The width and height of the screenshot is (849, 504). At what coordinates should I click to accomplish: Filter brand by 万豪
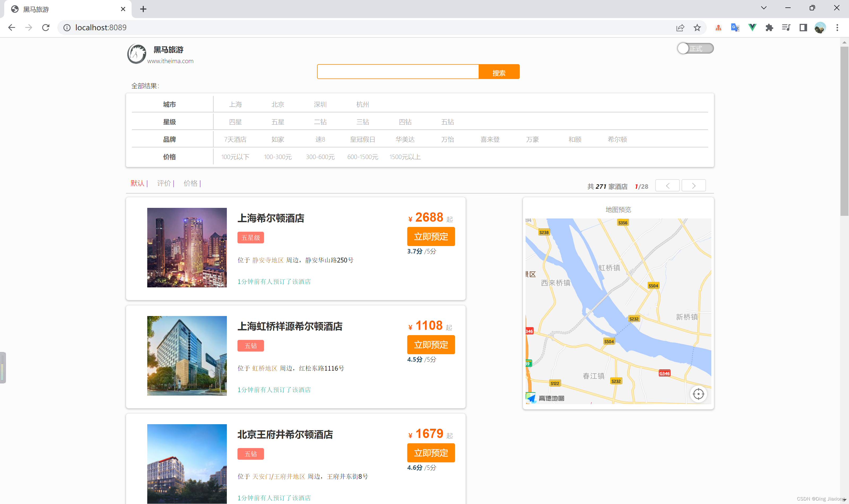click(x=532, y=139)
